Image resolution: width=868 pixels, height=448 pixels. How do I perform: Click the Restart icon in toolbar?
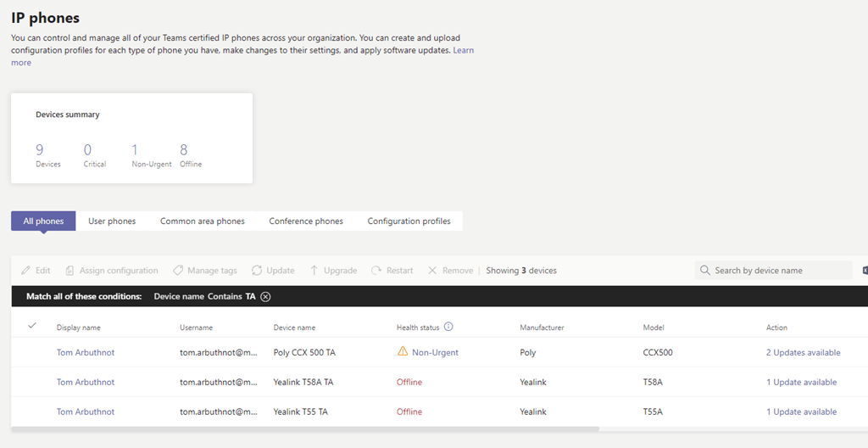pyautogui.click(x=376, y=271)
